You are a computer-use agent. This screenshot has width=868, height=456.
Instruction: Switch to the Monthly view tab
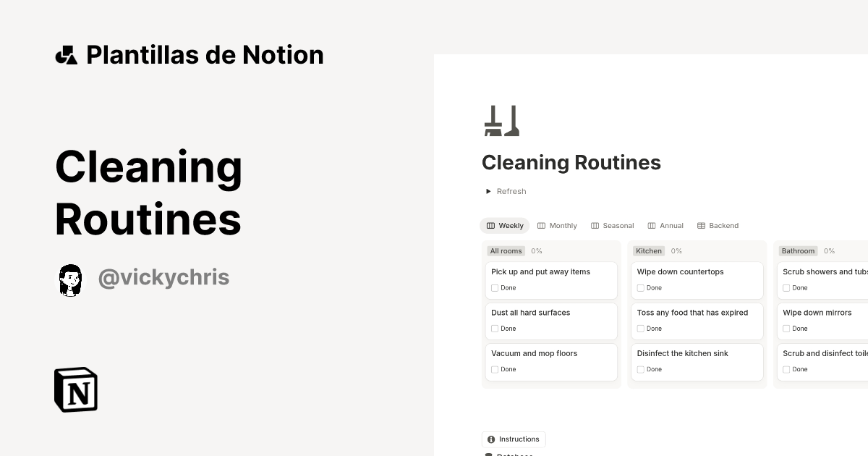click(563, 225)
